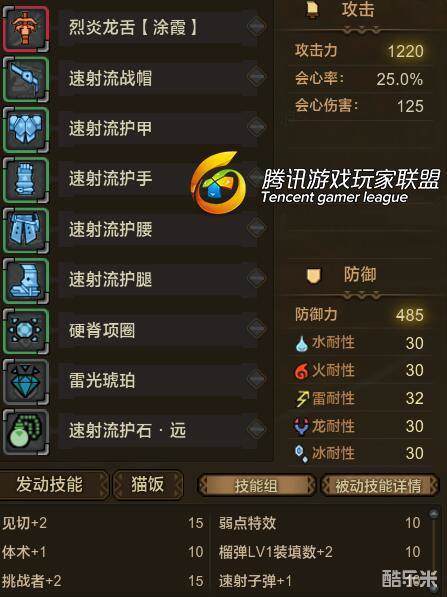The height and width of the screenshot is (597, 447).
Task: Expand the diamond arrow beside 速射流战帽
Action: [x=256, y=77]
